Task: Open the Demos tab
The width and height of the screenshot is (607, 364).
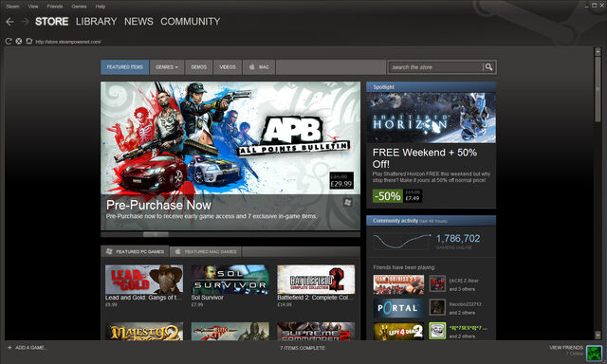Action: click(x=198, y=67)
